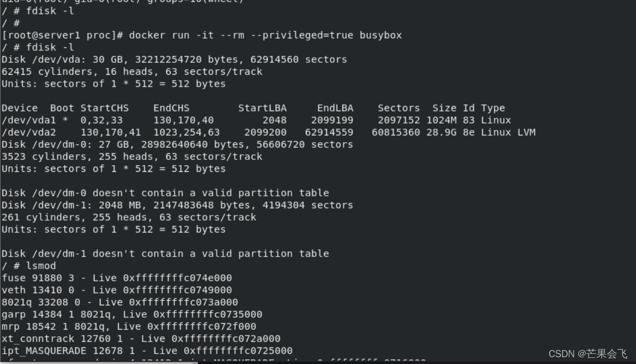Screen dimensions: 636x364
Task: Click the partition table column header row
Action: (x=253, y=108)
